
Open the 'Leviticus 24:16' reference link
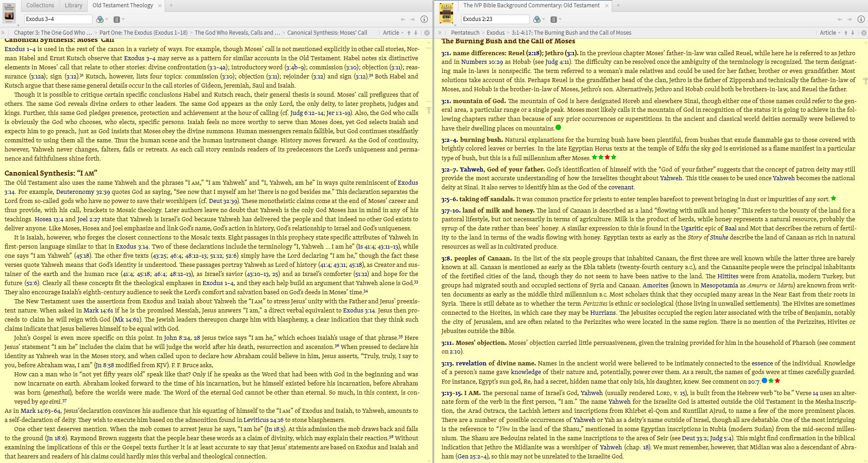[263, 420]
